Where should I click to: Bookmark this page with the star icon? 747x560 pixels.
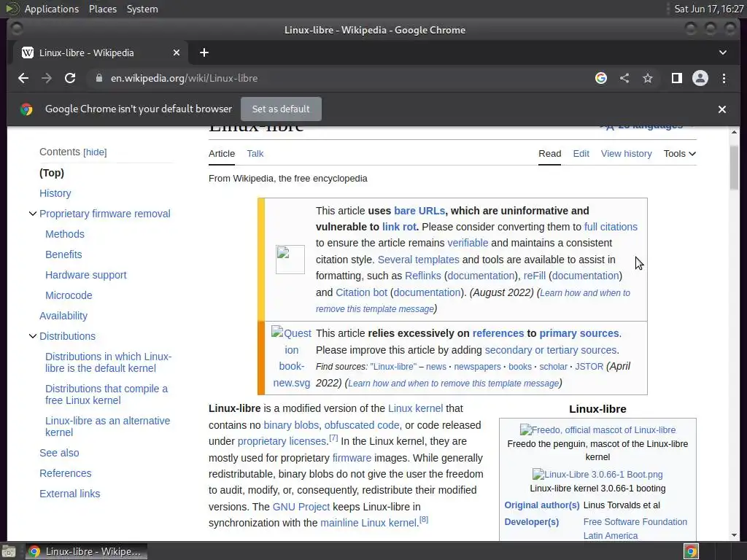click(x=648, y=78)
